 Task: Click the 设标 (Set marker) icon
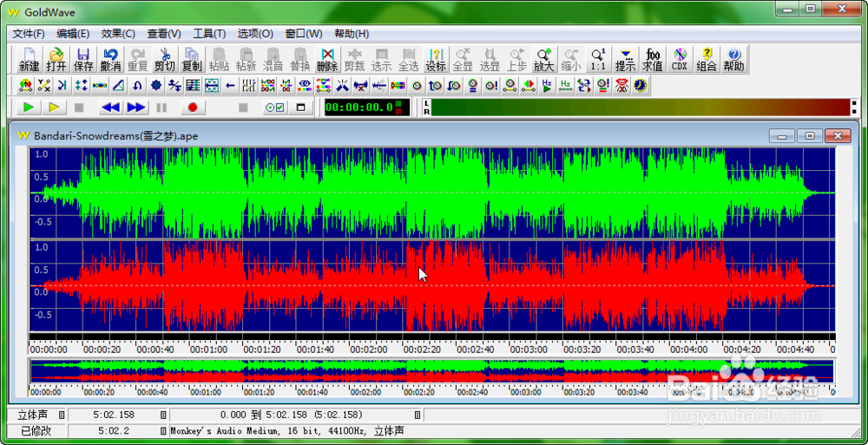(x=436, y=60)
